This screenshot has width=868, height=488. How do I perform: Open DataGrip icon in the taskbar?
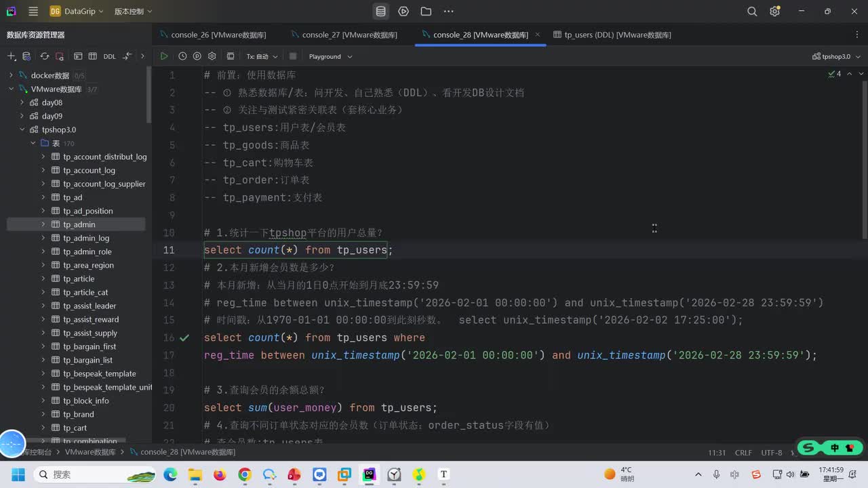coord(369,474)
